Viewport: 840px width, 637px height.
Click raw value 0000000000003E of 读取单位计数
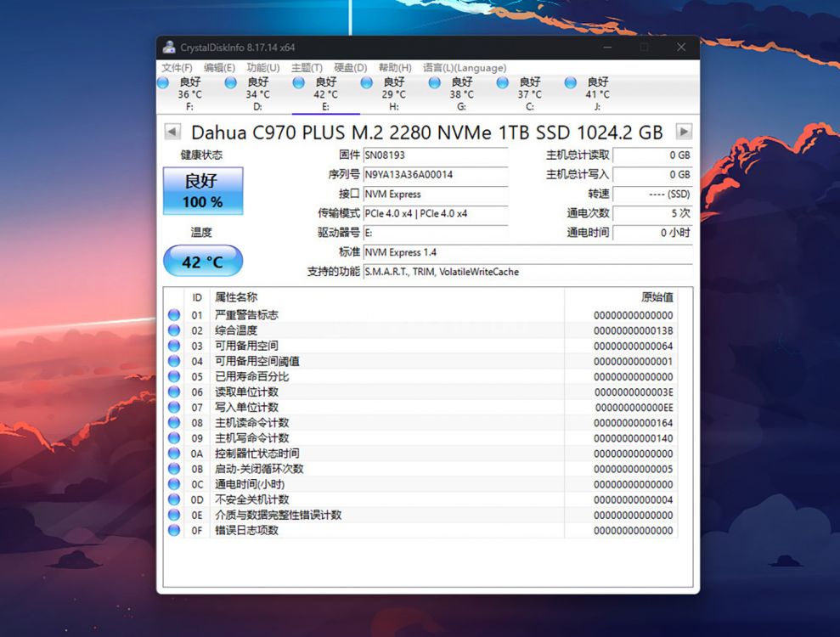[x=634, y=392]
